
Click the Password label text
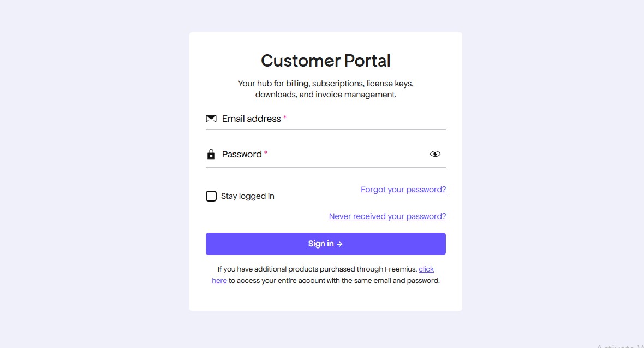pyautogui.click(x=242, y=155)
